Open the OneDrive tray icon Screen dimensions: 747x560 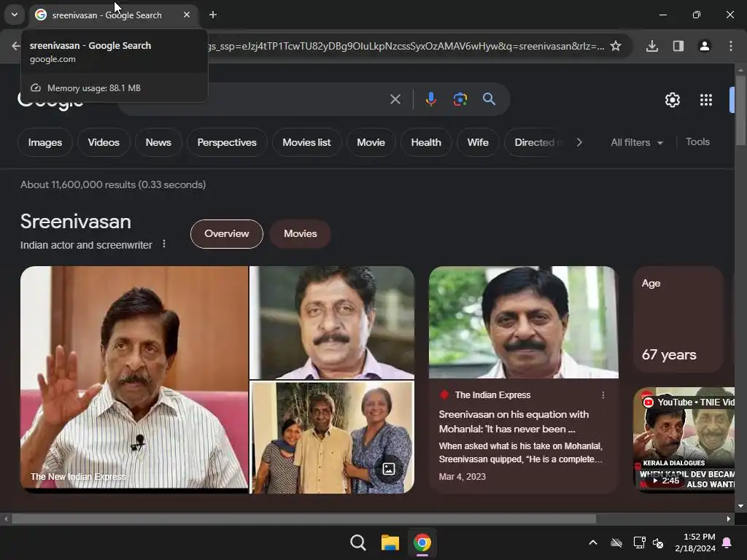[x=616, y=542]
